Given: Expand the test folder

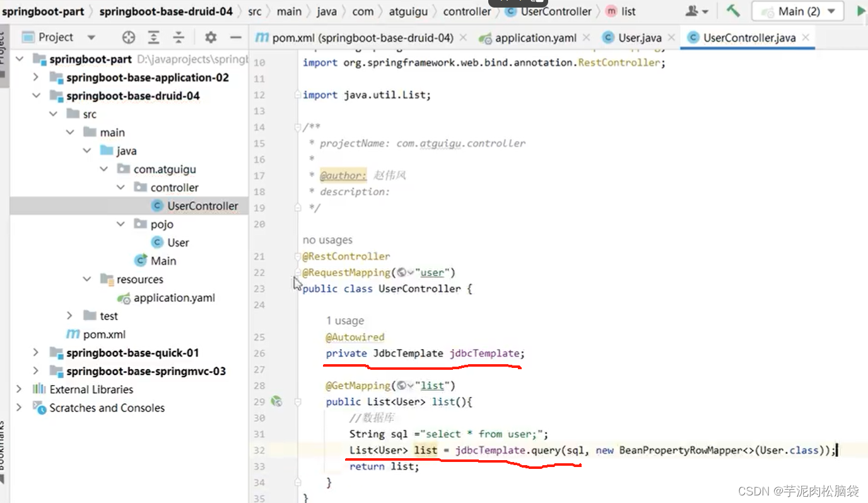Looking at the screenshot, I should [x=70, y=316].
